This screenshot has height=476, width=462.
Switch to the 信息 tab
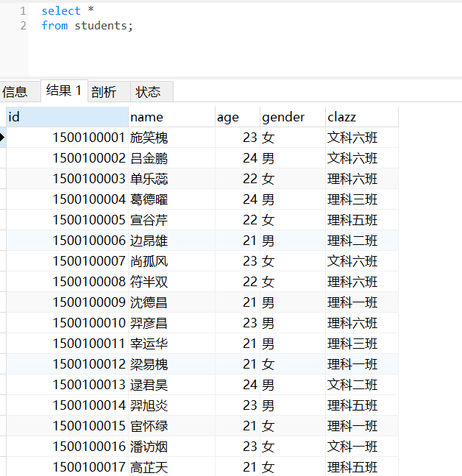click(21, 92)
